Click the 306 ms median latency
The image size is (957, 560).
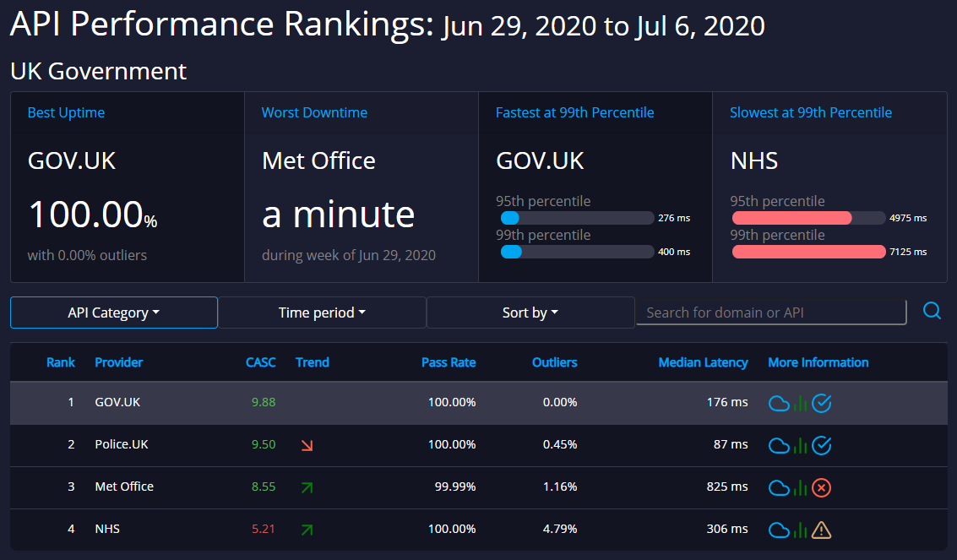click(727, 528)
